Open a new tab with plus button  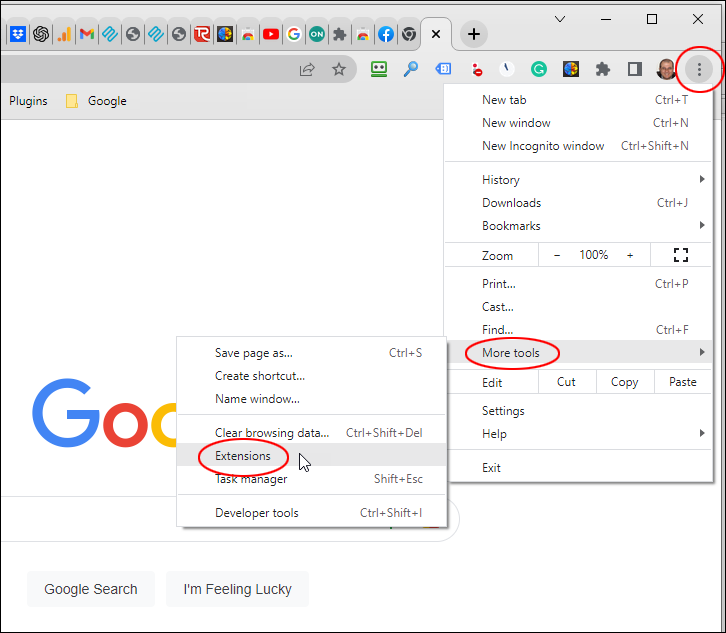point(474,34)
